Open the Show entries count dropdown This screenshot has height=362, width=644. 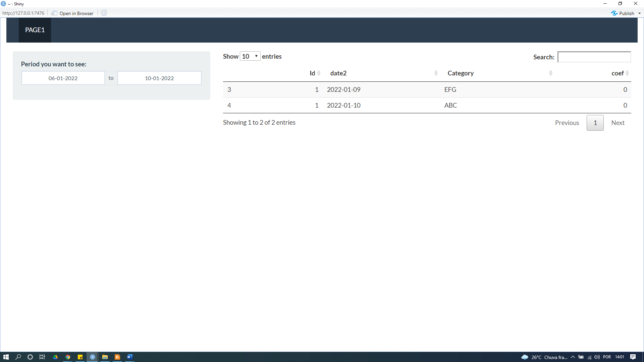(250, 56)
